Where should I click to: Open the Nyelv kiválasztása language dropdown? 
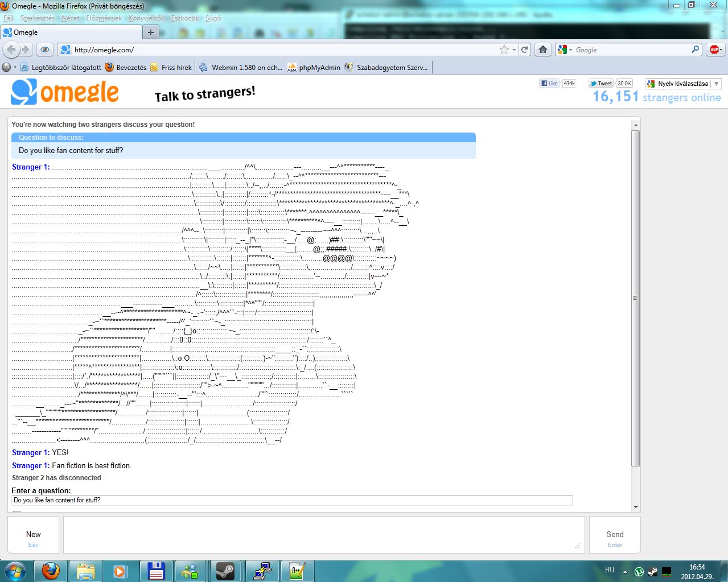coord(683,84)
